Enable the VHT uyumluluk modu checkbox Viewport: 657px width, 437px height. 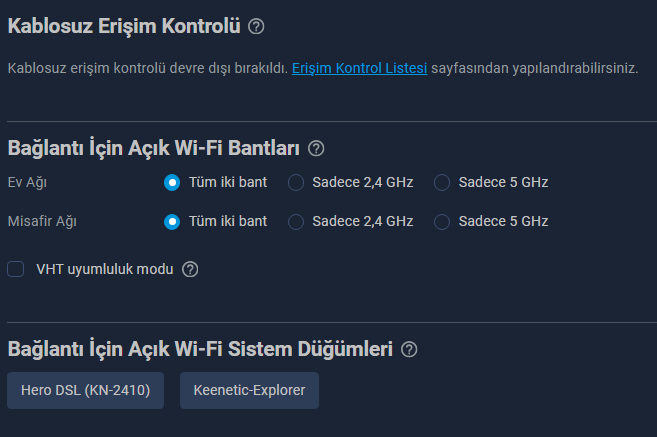pos(16,269)
